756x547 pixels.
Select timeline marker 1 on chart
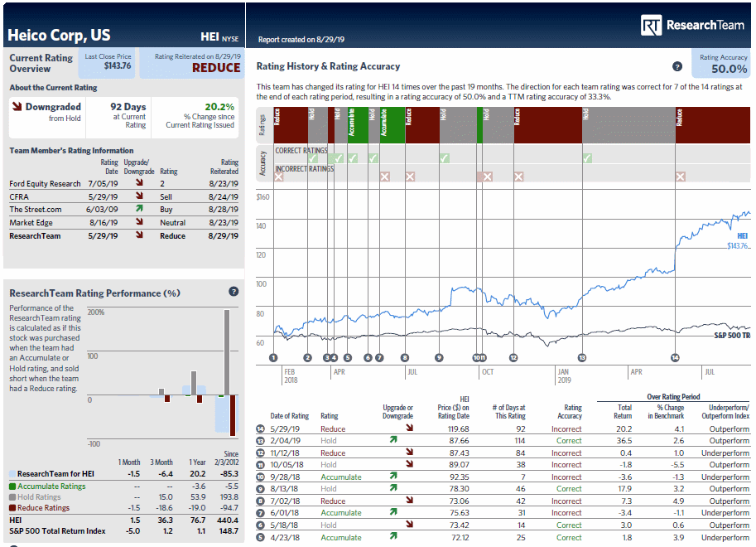click(273, 358)
